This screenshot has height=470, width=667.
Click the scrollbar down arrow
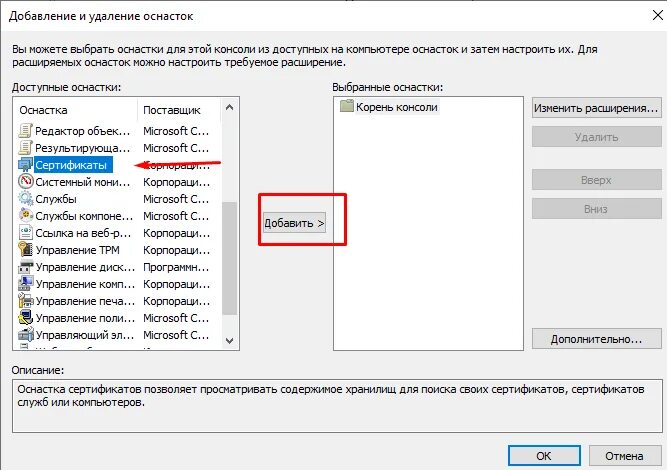[x=230, y=341]
